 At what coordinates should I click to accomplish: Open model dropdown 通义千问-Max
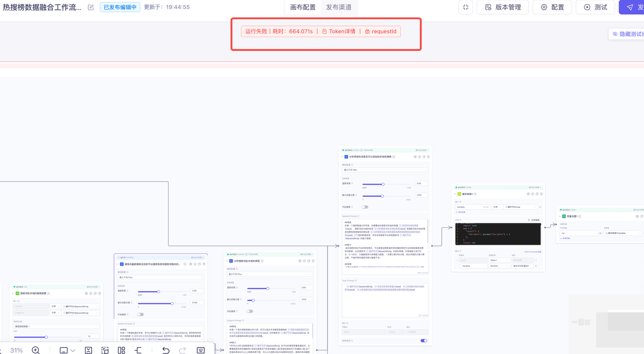[x=385, y=170]
